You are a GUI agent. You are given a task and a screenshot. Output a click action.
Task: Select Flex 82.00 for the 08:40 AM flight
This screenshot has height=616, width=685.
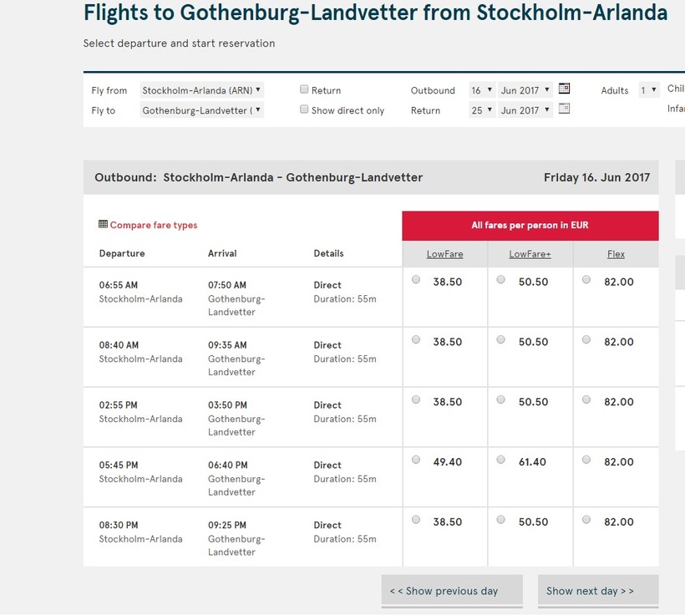click(586, 340)
